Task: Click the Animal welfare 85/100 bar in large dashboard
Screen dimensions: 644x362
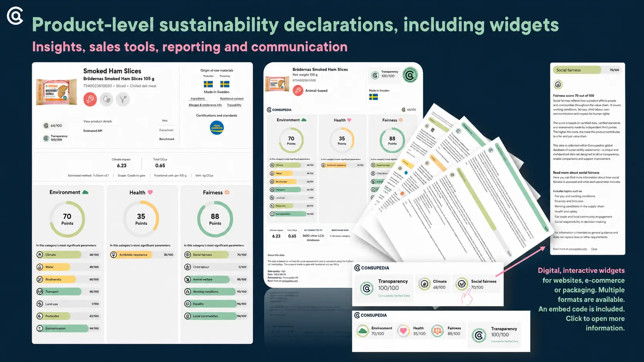Action: [216, 279]
